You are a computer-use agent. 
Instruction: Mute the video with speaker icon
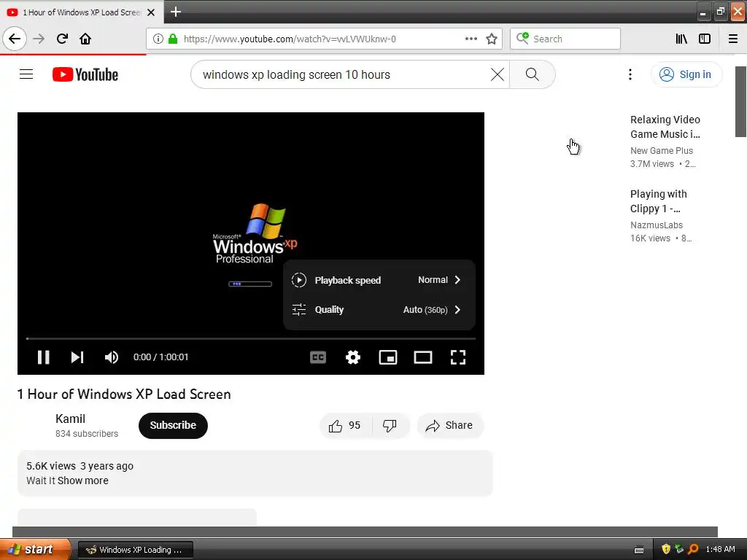click(x=112, y=357)
